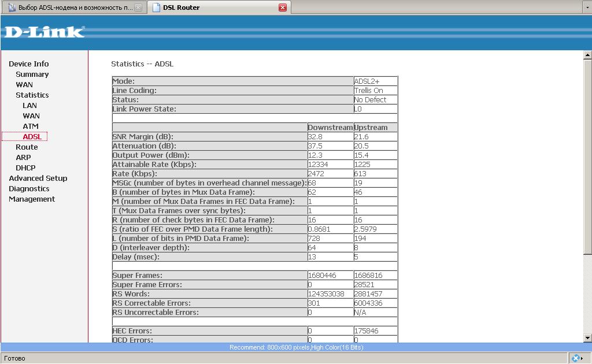
Task: Switch to the Выбор ADSL-модема tab
Action: coord(69,8)
